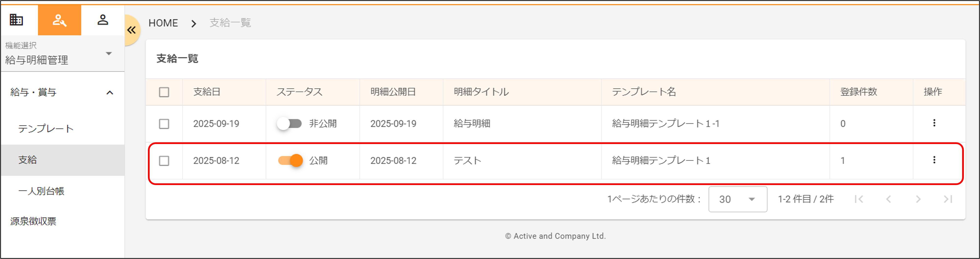Screen dimensions: 980x259
Task: Open the 機能選択 function selection dropdown
Action: click(x=109, y=53)
